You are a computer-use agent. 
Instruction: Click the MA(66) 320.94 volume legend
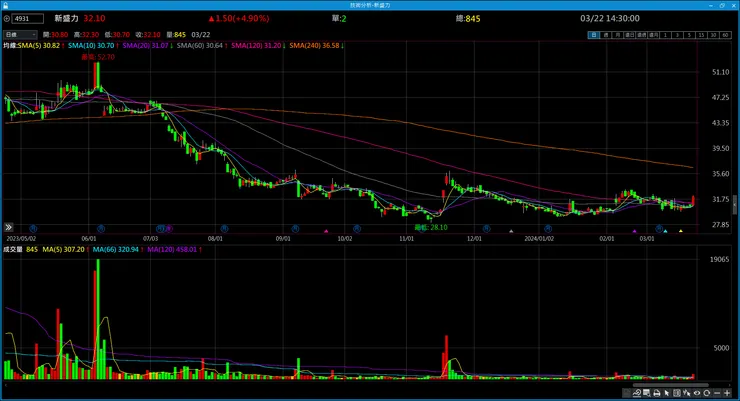pyautogui.click(x=116, y=249)
